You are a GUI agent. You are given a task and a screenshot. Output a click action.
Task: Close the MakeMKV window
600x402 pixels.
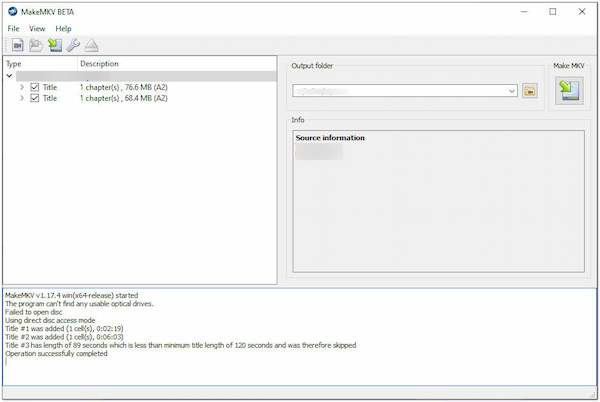582,12
